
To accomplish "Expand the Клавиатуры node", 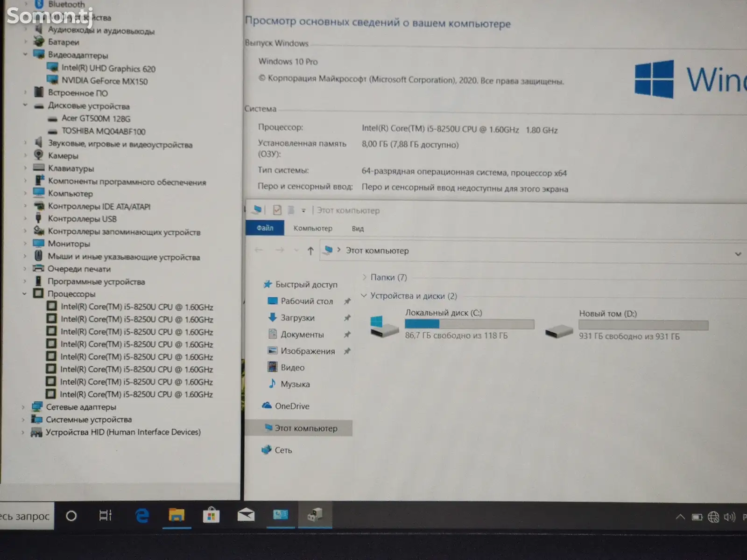I will pos(25,168).
